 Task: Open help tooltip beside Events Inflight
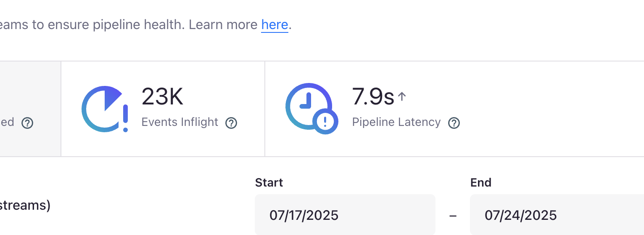[x=231, y=123]
